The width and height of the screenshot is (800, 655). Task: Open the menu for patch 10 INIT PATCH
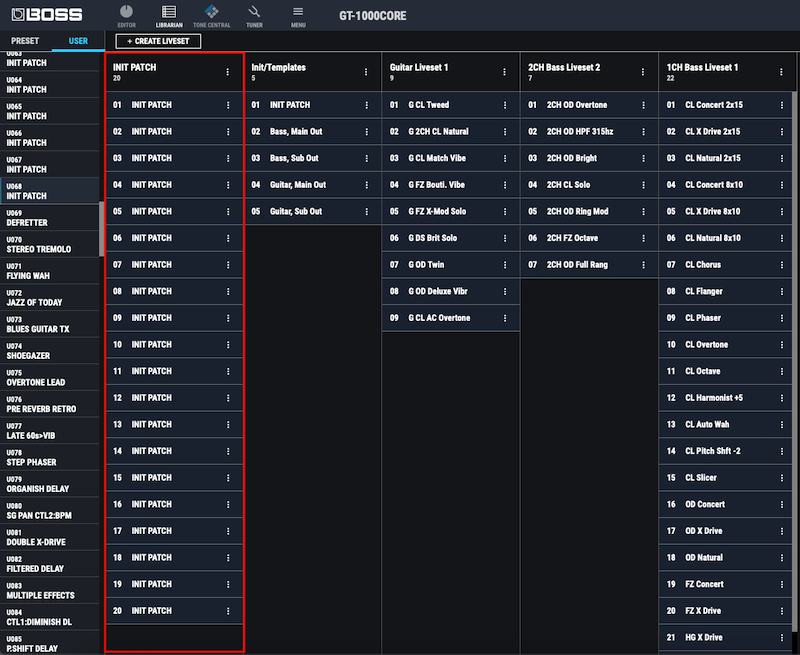pyautogui.click(x=228, y=345)
